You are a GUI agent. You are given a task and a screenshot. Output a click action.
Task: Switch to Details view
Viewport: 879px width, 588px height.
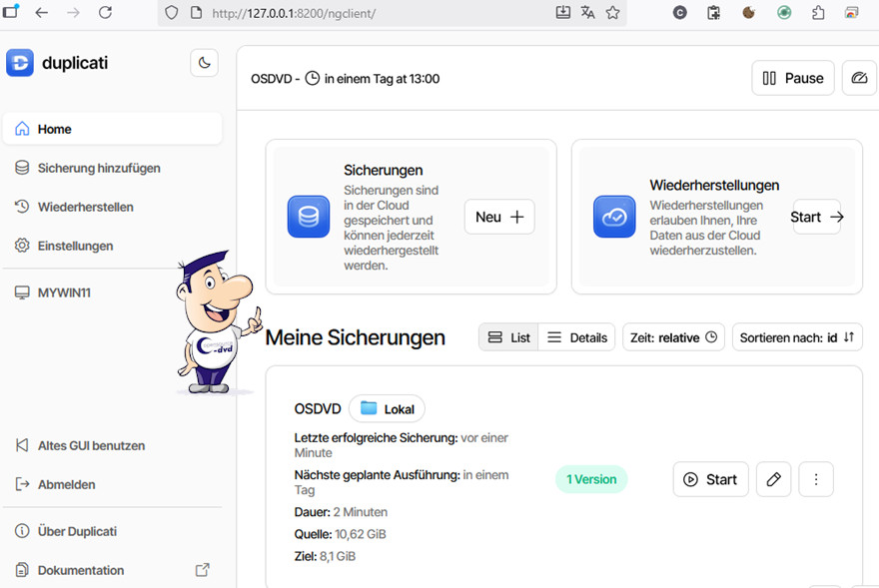(x=577, y=337)
